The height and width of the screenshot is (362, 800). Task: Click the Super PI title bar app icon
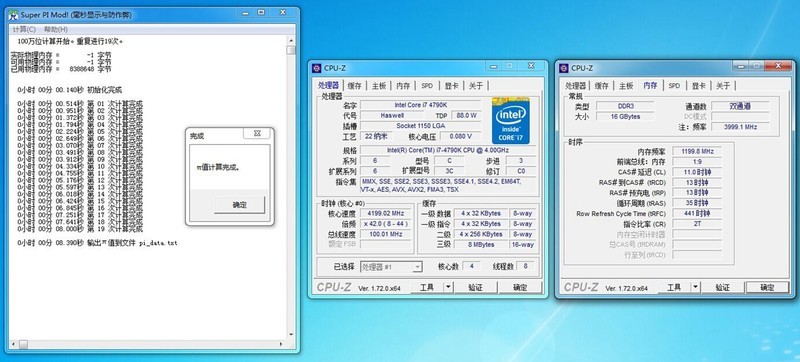13,15
